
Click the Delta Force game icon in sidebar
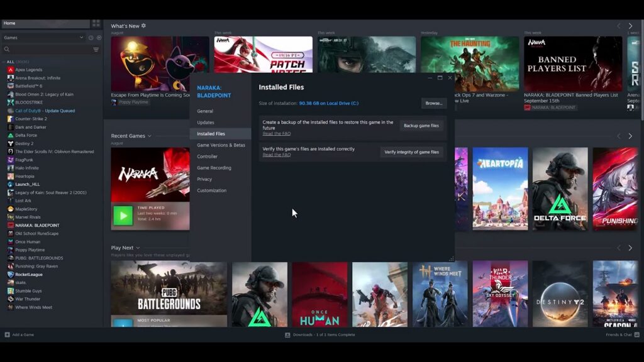click(x=11, y=135)
